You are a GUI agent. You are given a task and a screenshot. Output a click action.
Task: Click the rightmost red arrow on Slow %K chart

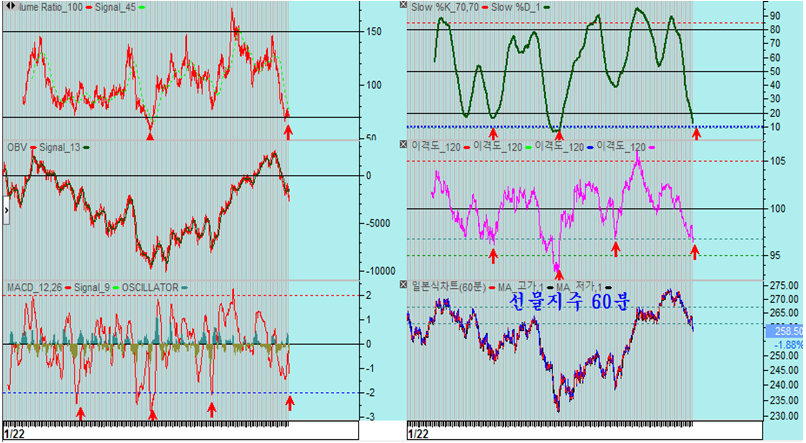pos(696,132)
